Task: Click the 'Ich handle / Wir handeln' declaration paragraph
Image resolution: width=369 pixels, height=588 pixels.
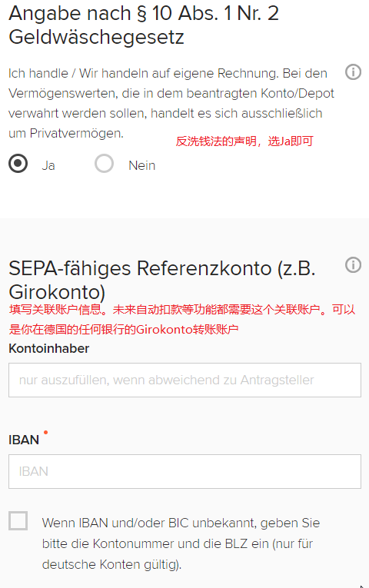Action: point(171,103)
